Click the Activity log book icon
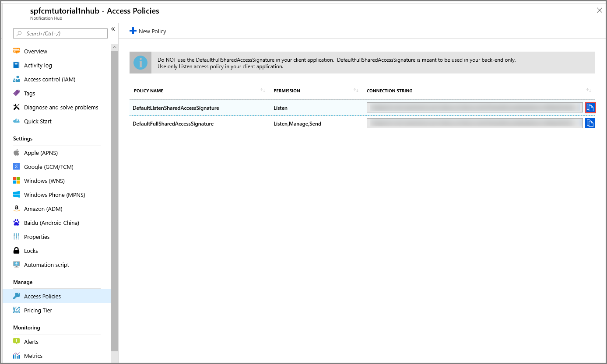 tap(17, 65)
